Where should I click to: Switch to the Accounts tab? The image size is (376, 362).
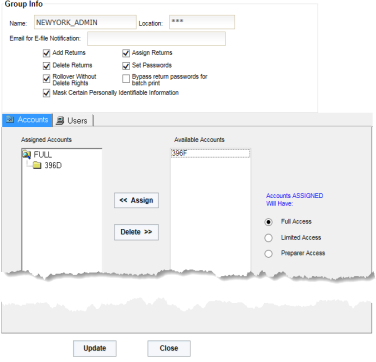[27, 120]
